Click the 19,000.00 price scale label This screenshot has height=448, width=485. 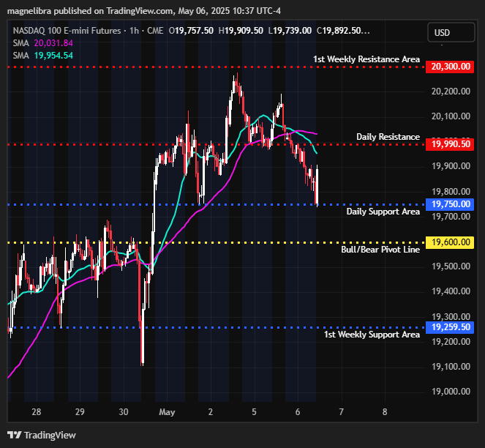pyautogui.click(x=451, y=392)
